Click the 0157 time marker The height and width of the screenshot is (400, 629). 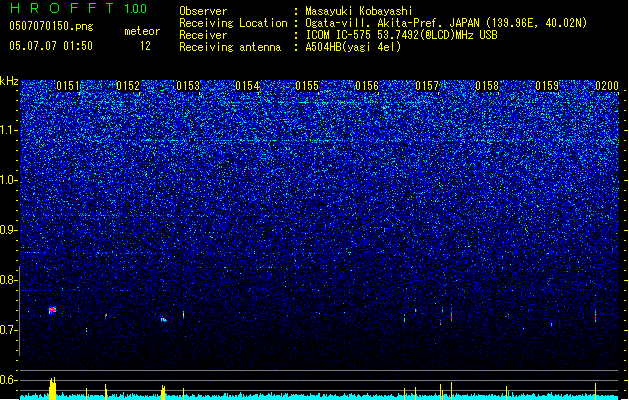pos(427,86)
